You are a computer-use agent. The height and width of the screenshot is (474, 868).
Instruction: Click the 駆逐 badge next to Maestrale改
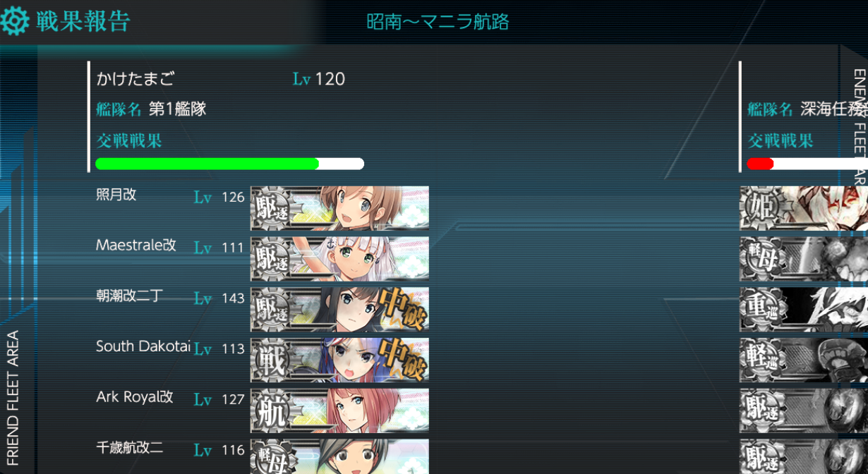(270, 259)
